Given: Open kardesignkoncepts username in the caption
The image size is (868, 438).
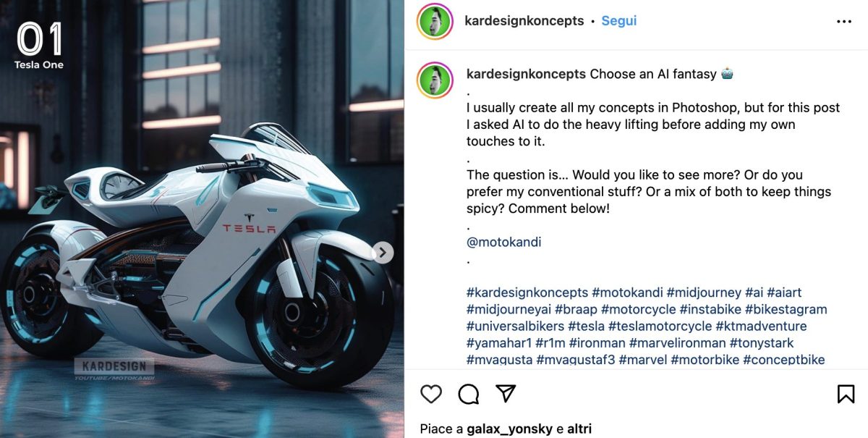Looking at the screenshot, I should (x=527, y=74).
